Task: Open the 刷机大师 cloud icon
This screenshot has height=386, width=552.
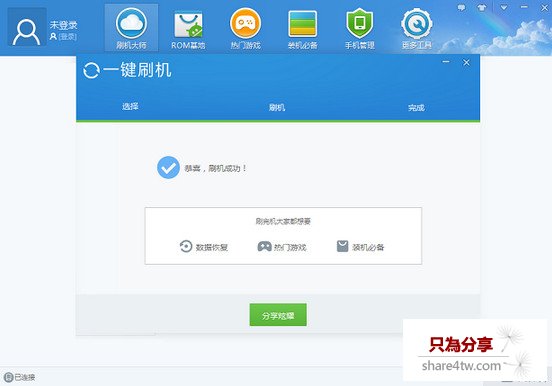Action: coord(131,24)
